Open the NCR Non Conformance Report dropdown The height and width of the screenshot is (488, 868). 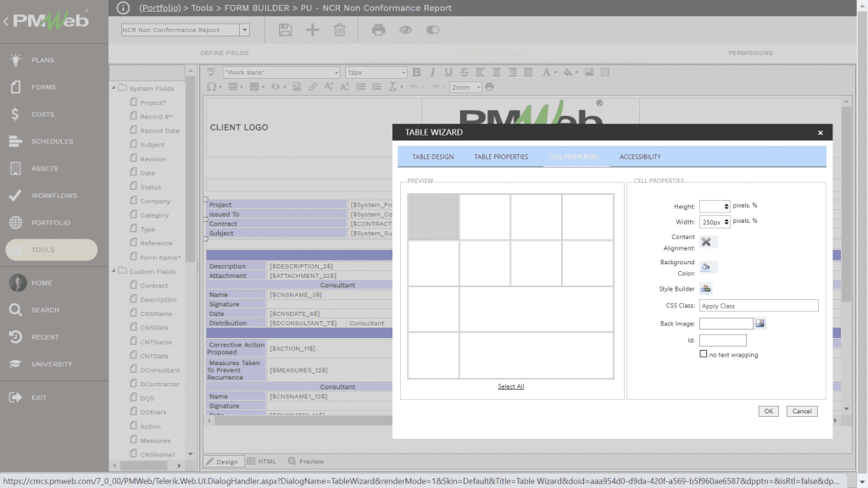244,30
